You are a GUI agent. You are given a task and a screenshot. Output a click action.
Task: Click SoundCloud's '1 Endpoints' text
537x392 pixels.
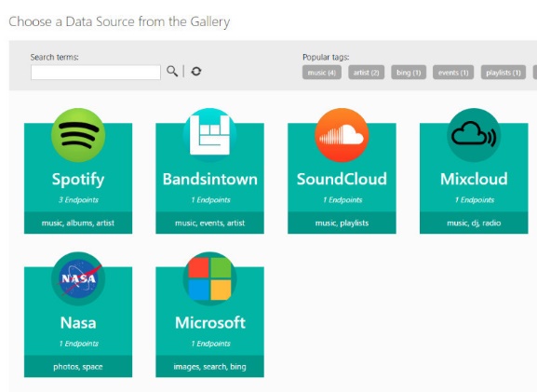pyautogui.click(x=342, y=200)
